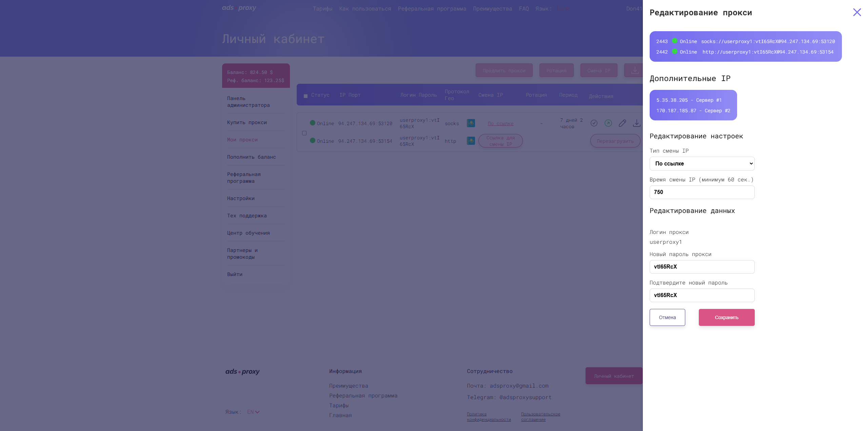This screenshot has width=868, height=431.
Task: Click the 'Новый пароль прокси' input field
Action: pyautogui.click(x=702, y=267)
